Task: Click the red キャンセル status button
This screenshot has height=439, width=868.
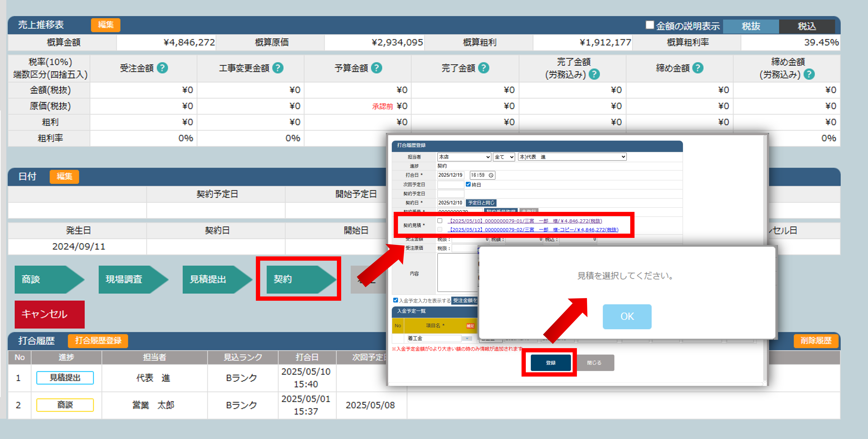Action: pyautogui.click(x=49, y=314)
